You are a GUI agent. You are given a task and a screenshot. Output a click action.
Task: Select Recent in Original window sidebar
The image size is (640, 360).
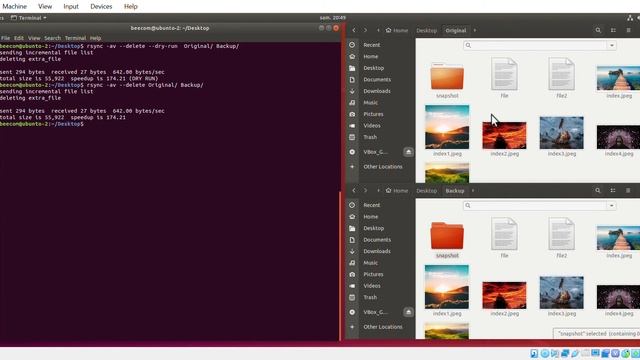(371, 45)
